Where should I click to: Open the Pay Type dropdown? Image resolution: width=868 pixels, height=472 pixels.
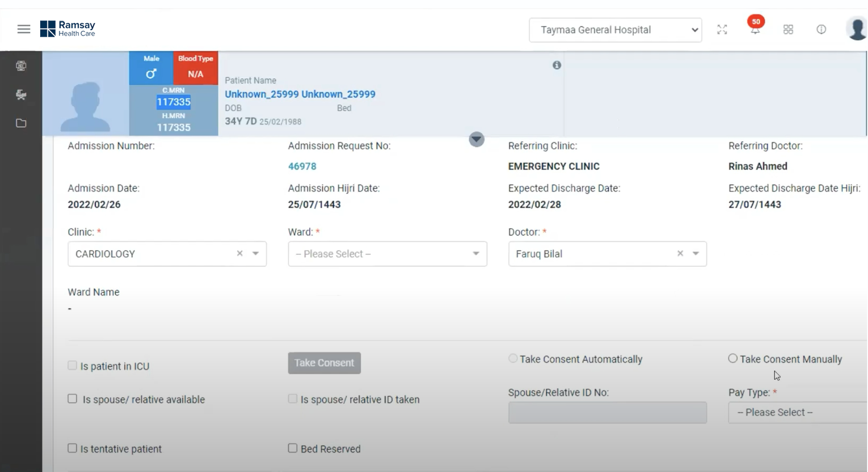point(797,413)
